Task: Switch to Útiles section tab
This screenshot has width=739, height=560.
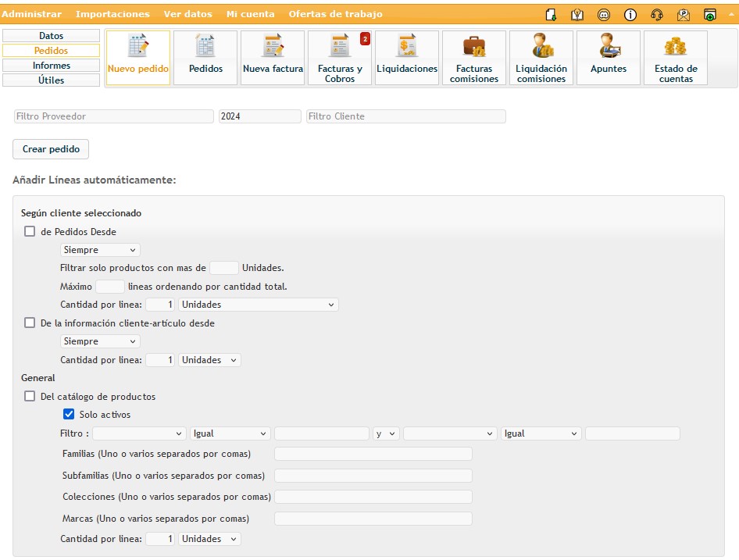Action: (51, 80)
